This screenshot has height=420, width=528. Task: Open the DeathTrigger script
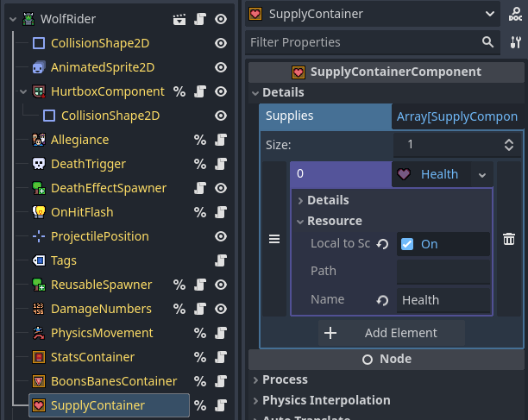point(221,164)
